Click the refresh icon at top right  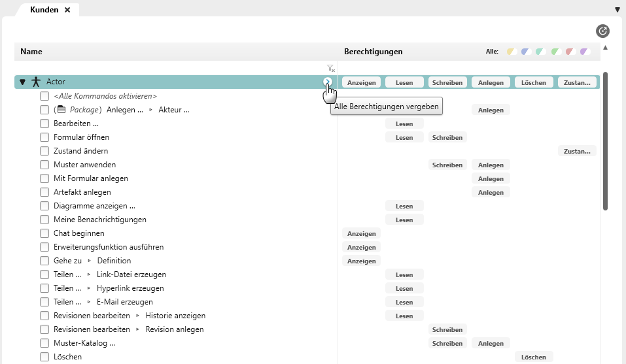point(602,31)
